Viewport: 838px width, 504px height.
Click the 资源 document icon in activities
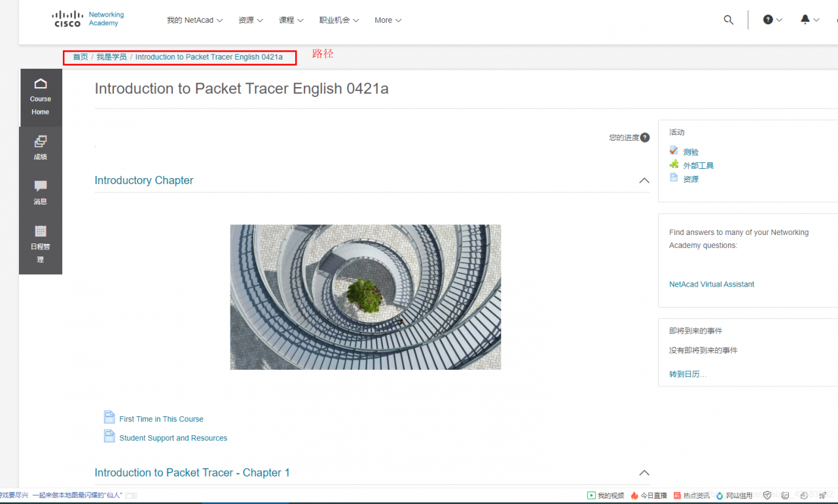674,178
